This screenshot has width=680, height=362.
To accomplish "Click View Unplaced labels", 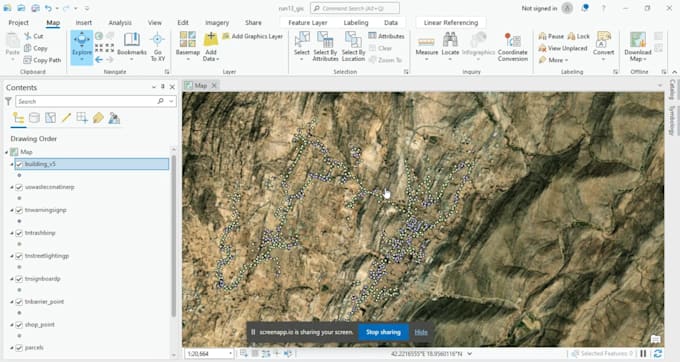I will tap(563, 48).
